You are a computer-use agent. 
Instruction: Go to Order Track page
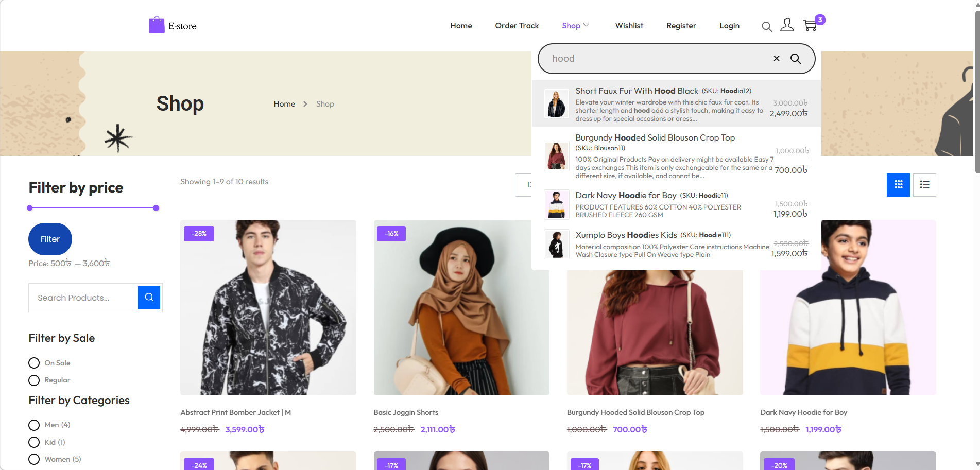[517, 26]
